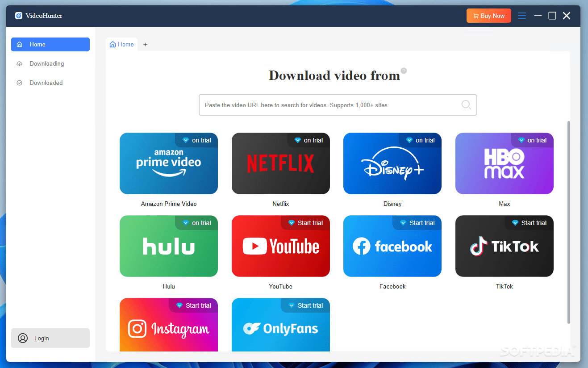
Task: Click 'on trial' badge on Amazon Prime Video
Action: coord(196,140)
